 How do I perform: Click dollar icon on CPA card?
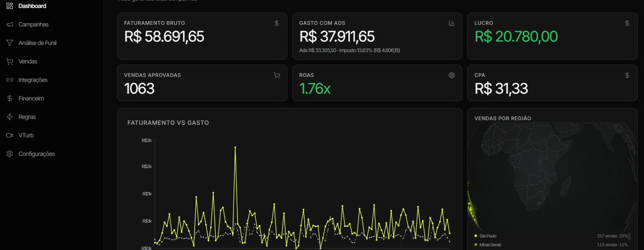click(627, 75)
